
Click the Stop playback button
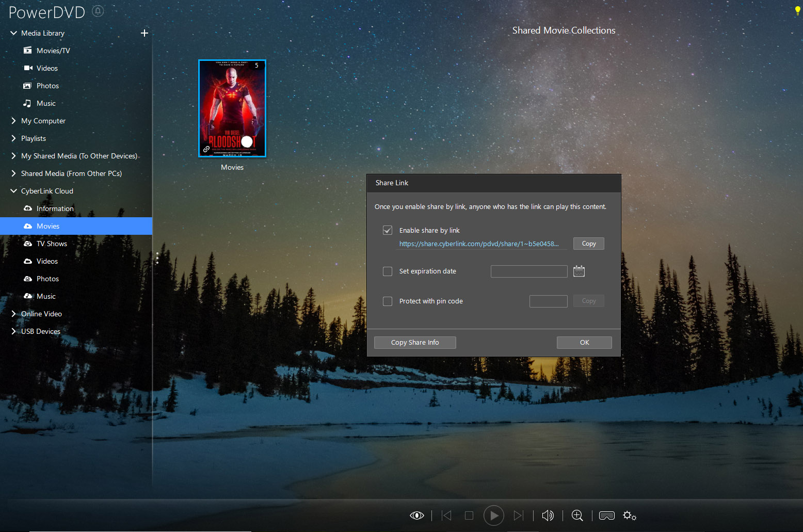(469, 515)
